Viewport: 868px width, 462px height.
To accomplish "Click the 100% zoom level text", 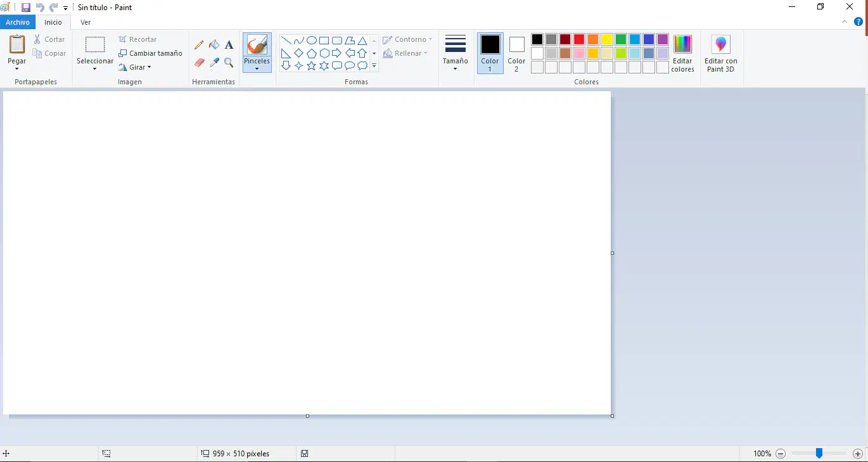I will coord(762,454).
